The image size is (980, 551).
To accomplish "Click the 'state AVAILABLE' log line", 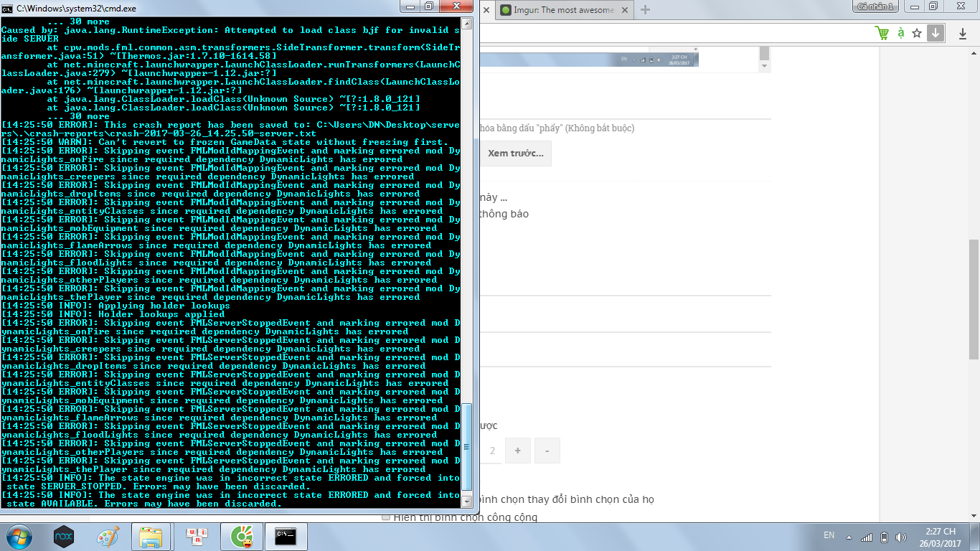I will click(x=143, y=504).
